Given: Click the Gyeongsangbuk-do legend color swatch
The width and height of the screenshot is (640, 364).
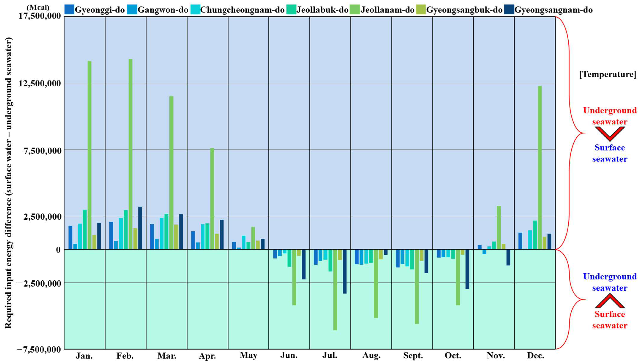Looking at the screenshot, I should tap(421, 10).
